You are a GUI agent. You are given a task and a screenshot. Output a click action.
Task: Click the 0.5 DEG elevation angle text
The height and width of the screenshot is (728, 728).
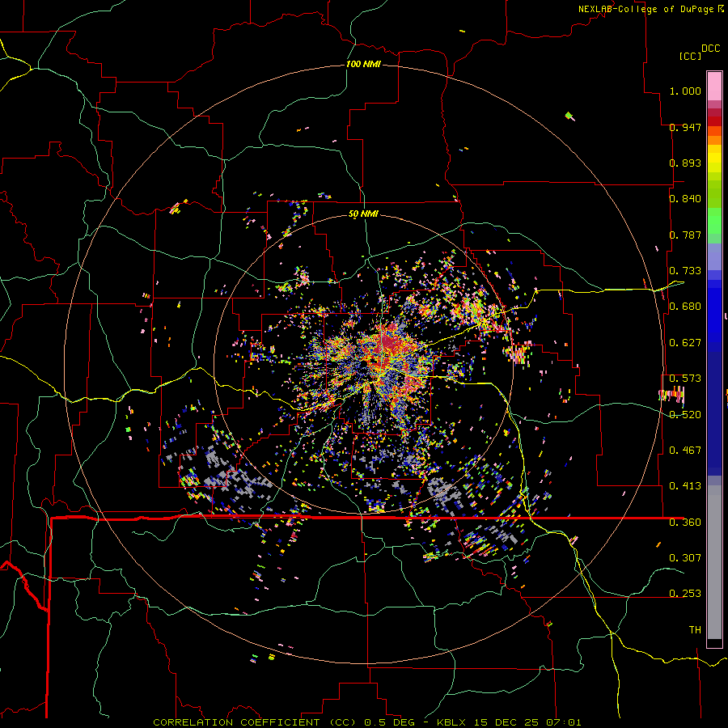pyautogui.click(x=389, y=722)
